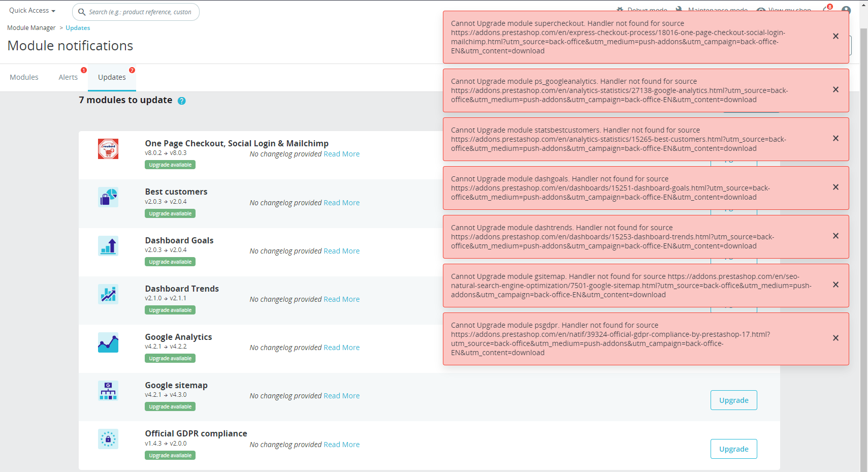Dismiss the supercheckout upgrade error message
The height and width of the screenshot is (472, 868).
pyautogui.click(x=835, y=36)
